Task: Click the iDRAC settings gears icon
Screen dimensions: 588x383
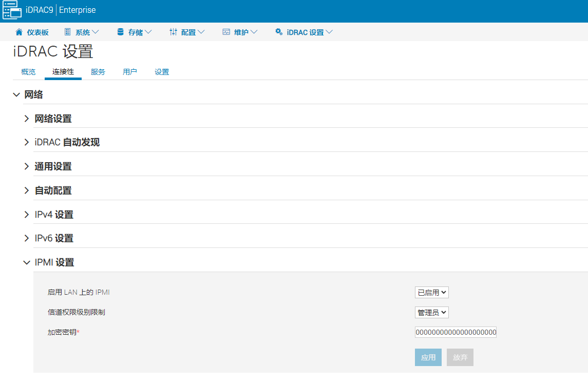Action: 279,32
